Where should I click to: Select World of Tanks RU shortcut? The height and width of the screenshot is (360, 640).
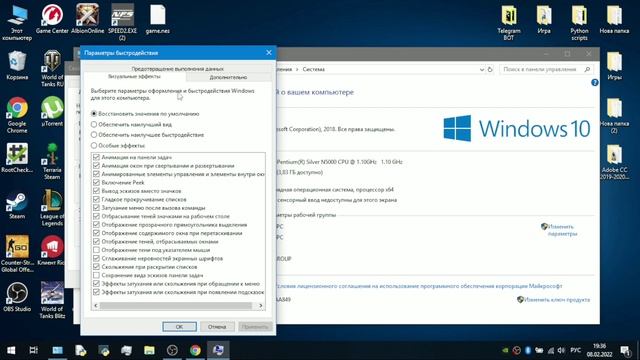pyautogui.click(x=52, y=69)
